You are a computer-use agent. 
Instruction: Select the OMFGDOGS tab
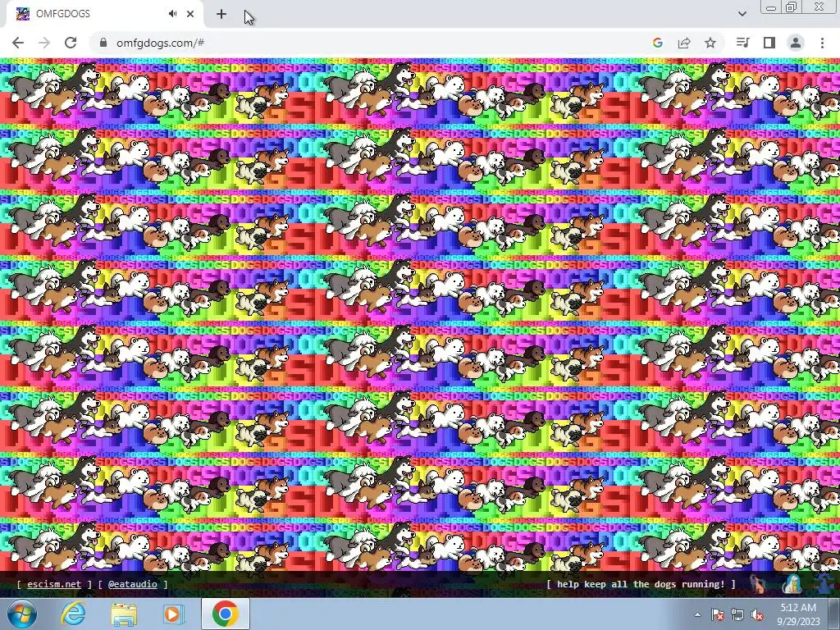[x=105, y=14]
